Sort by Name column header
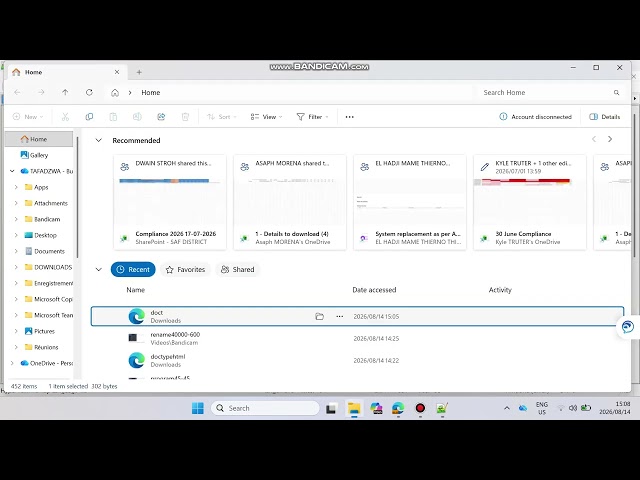Viewport: 640px width, 480px height. coord(136,290)
